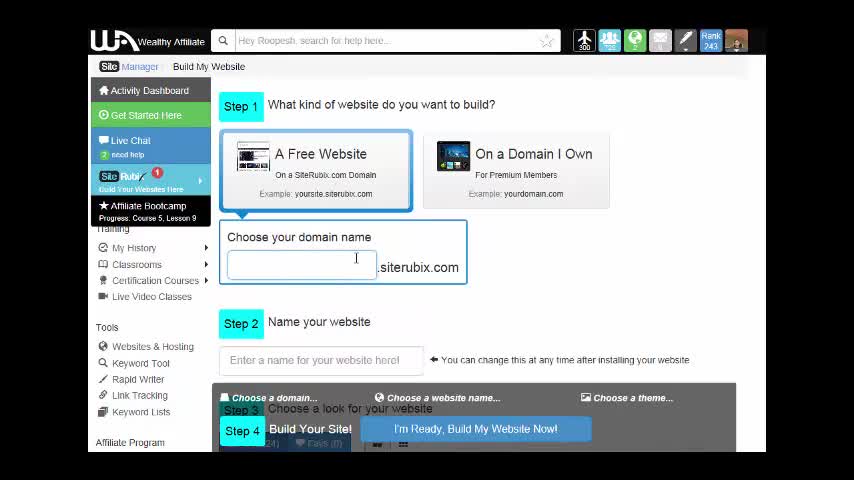This screenshot has width=854, height=480.
Task: Select On a Domain I Own option
Action: (x=516, y=170)
